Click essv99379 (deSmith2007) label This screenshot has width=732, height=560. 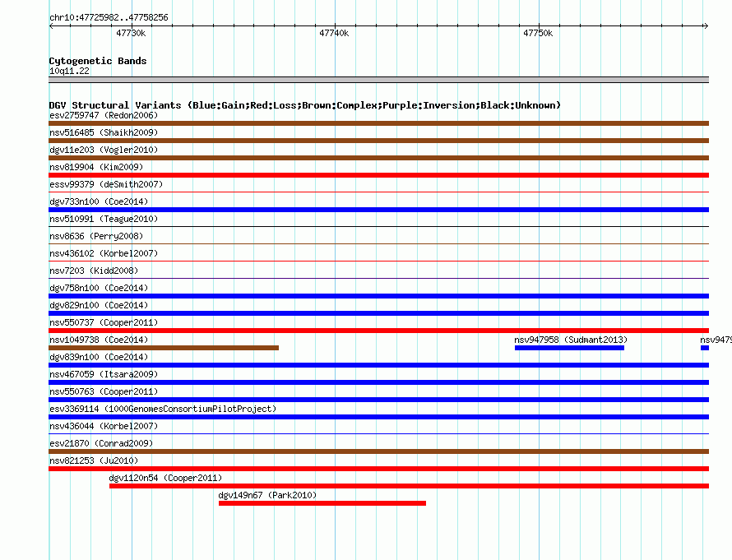(106, 184)
